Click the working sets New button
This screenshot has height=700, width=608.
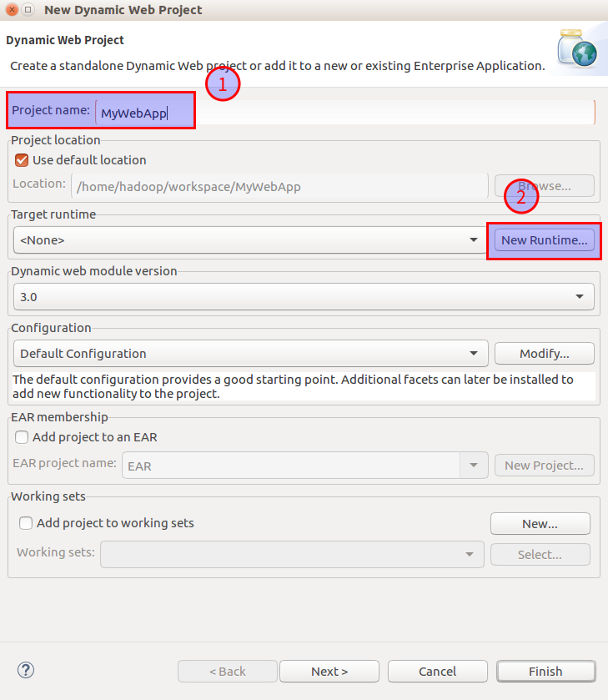click(540, 524)
